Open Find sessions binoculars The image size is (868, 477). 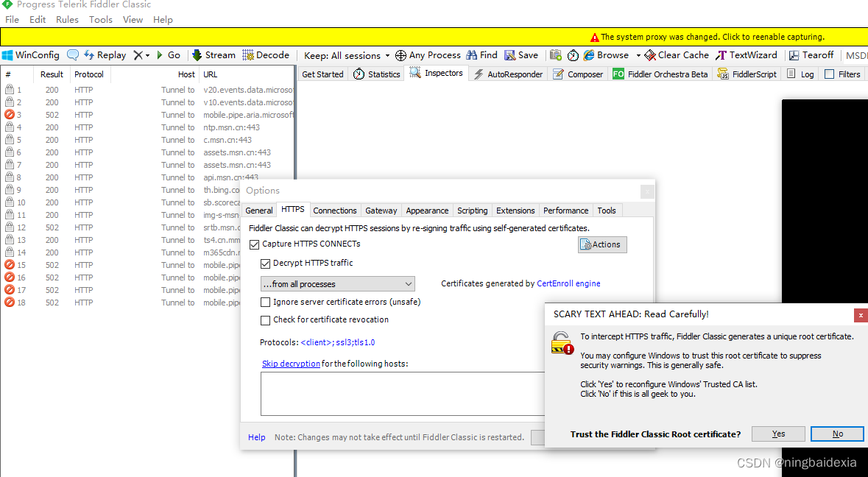[481, 55]
